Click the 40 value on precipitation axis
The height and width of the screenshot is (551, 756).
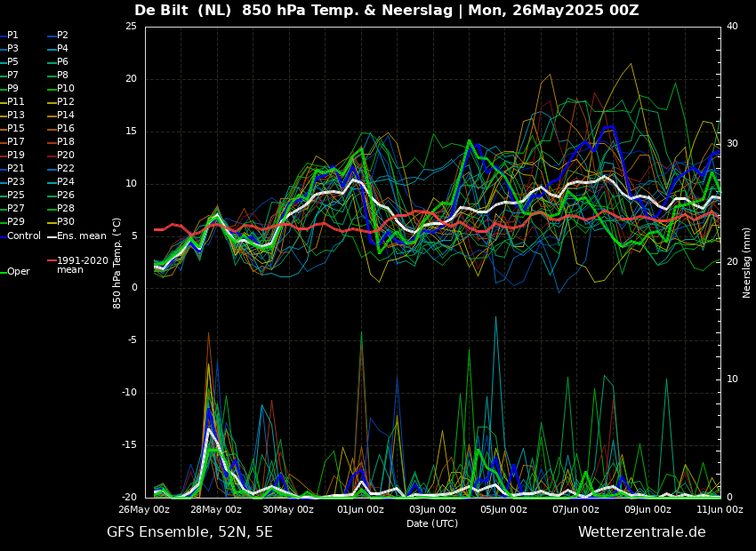(x=732, y=26)
